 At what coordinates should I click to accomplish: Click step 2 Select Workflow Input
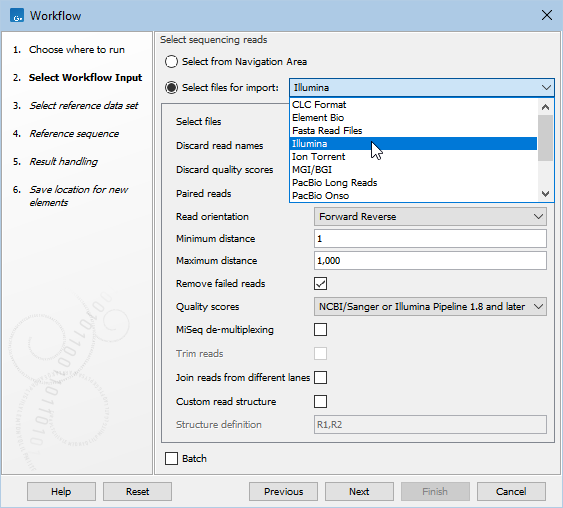click(x=85, y=78)
